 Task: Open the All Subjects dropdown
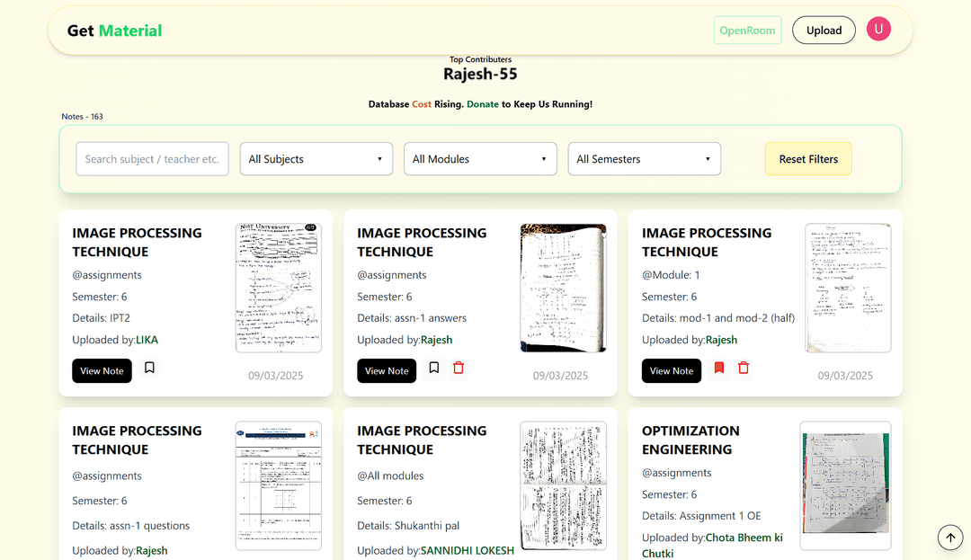316,158
